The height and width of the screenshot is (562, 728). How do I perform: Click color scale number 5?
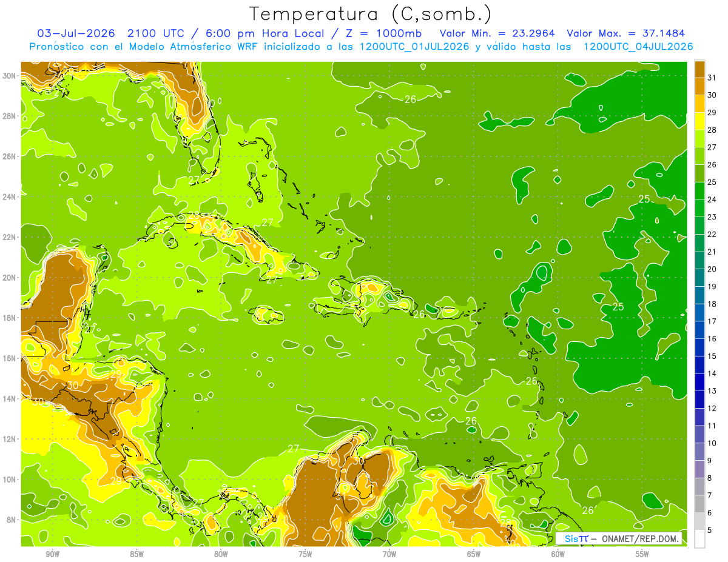(x=710, y=530)
